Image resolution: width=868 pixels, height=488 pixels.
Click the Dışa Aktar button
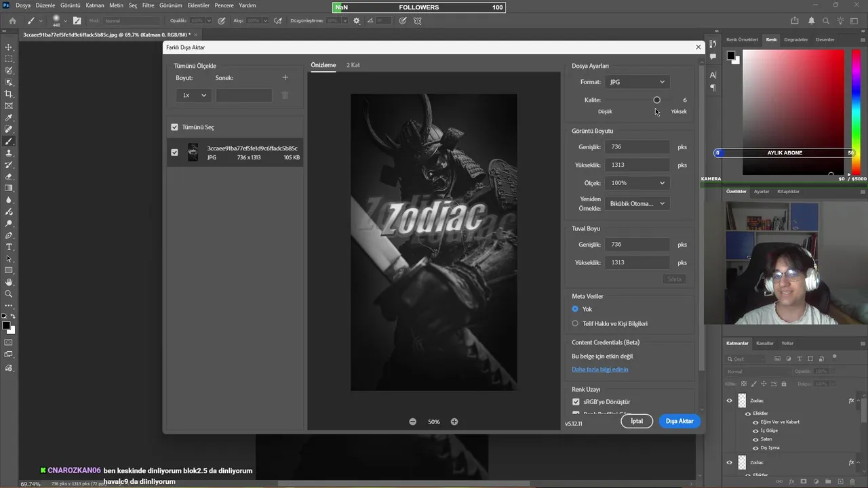[679, 421]
